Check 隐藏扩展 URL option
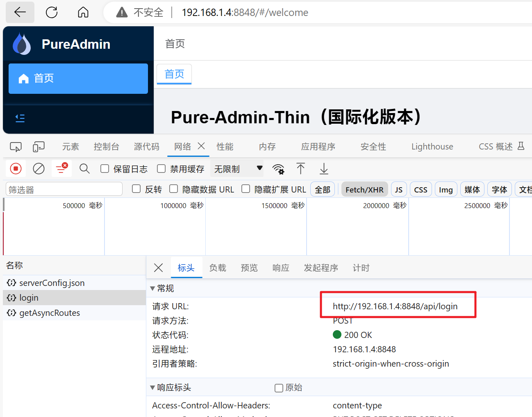This screenshot has width=532, height=417. pyautogui.click(x=246, y=189)
